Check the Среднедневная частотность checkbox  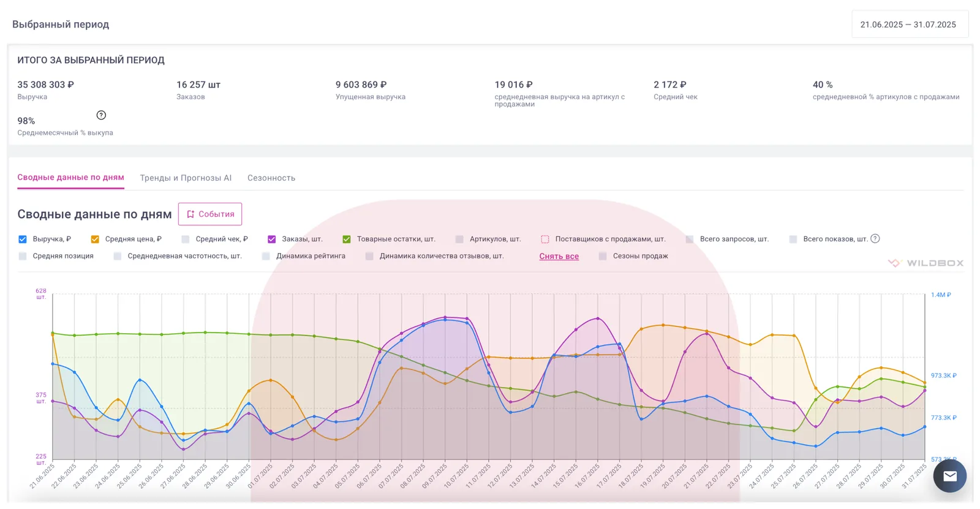[x=118, y=256]
